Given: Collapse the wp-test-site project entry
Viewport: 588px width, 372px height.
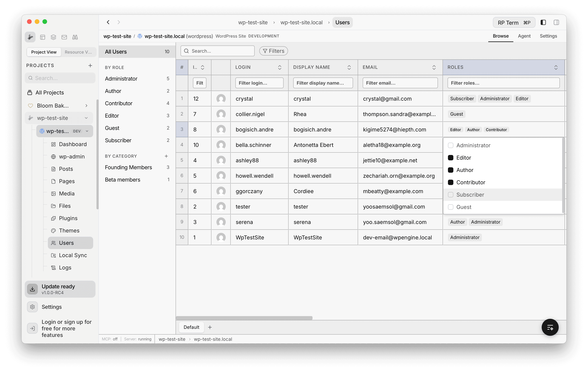Looking at the screenshot, I should (x=87, y=118).
